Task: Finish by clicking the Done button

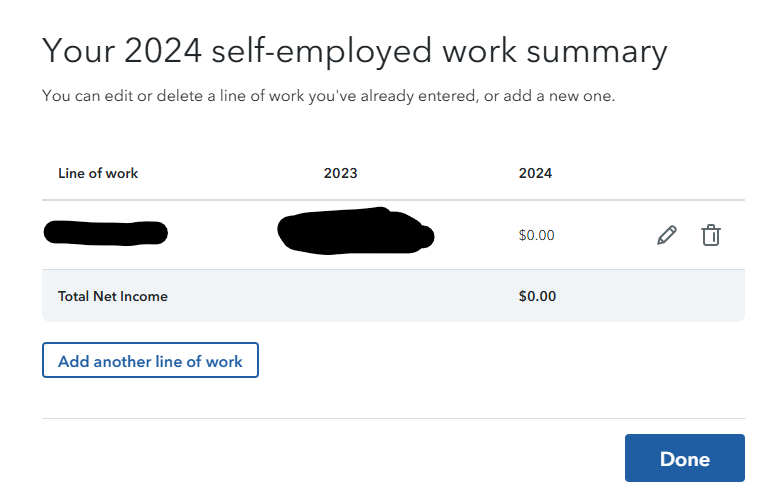Action: pyautogui.click(x=684, y=458)
